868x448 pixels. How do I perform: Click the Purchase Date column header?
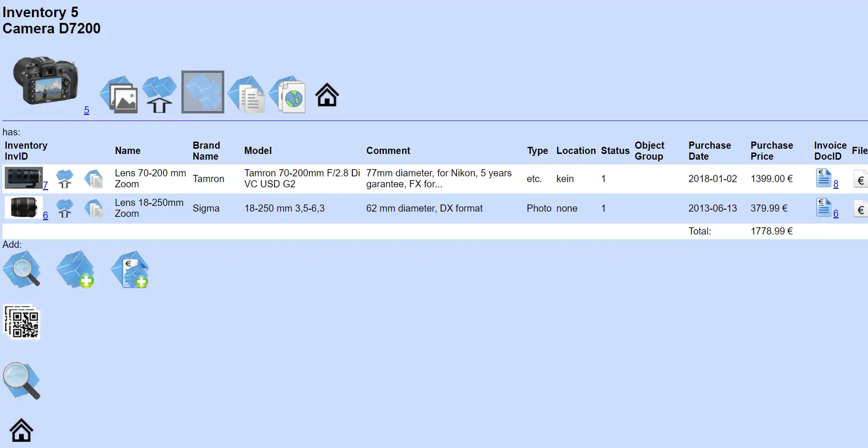[x=709, y=151]
